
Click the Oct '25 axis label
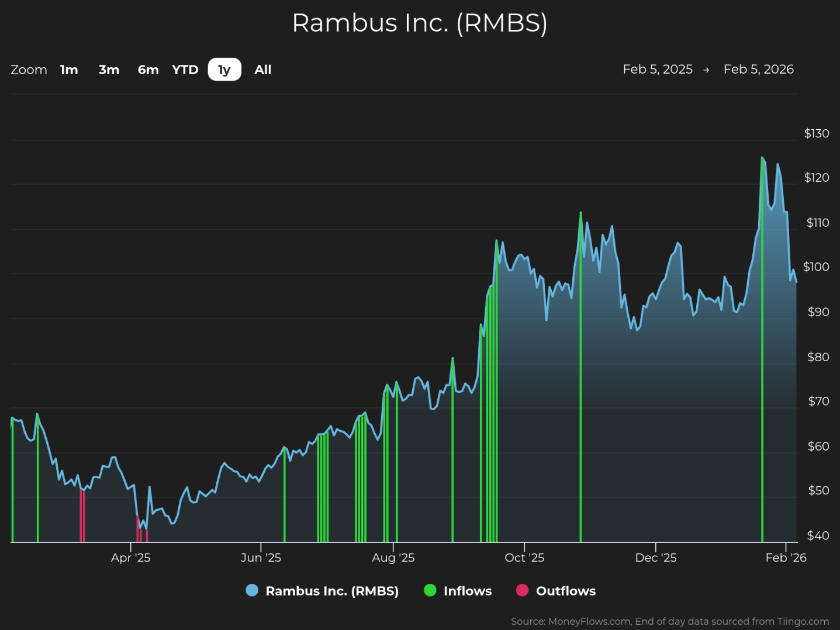(524, 558)
